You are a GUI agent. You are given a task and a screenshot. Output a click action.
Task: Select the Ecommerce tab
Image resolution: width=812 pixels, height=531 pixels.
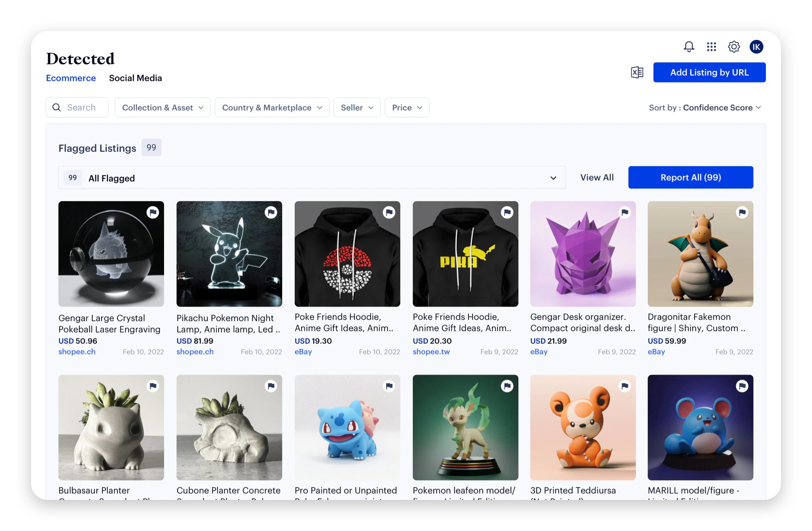[x=71, y=78]
